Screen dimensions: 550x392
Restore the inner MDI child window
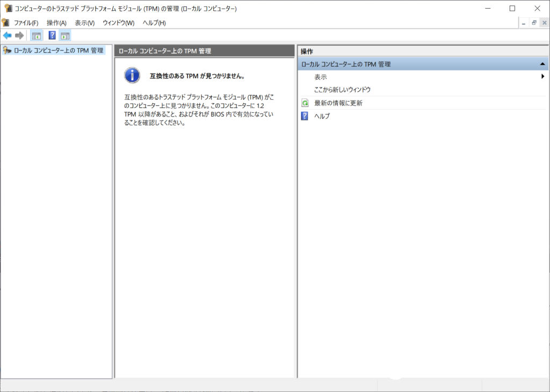click(534, 23)
